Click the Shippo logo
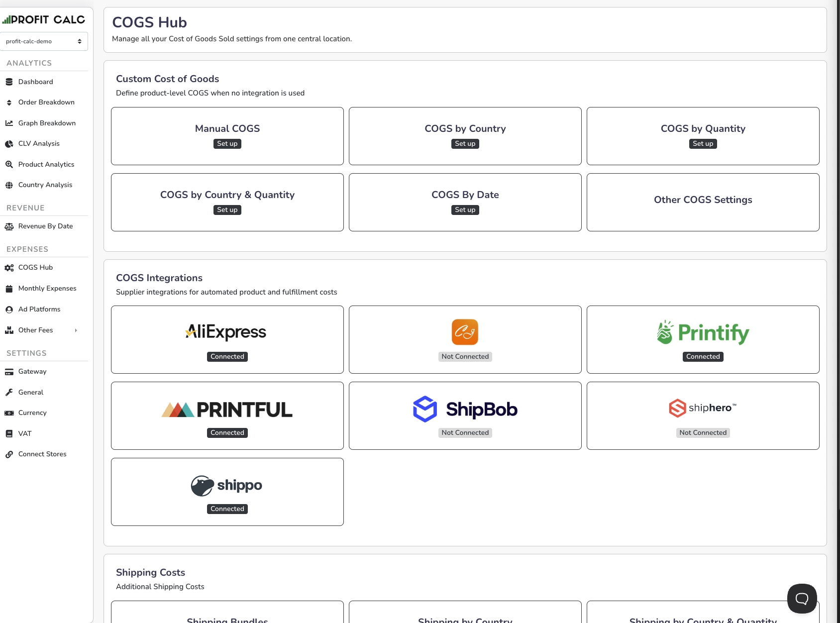The image size is (840, 623). (227, 486)
